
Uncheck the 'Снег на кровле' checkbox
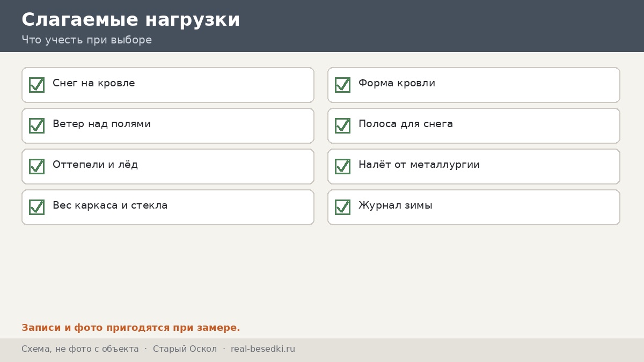[x=36, y=85]
